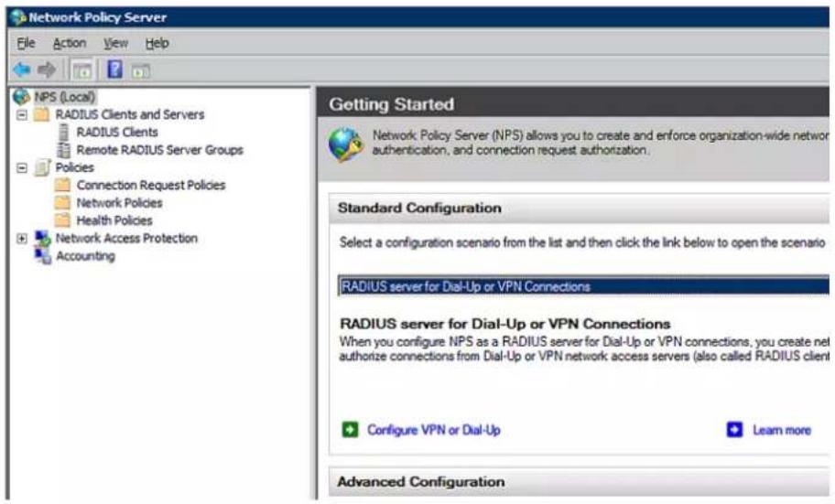Click the Forward arrow toolbar icon
This screenshot has width=835, height=504.
47,70
